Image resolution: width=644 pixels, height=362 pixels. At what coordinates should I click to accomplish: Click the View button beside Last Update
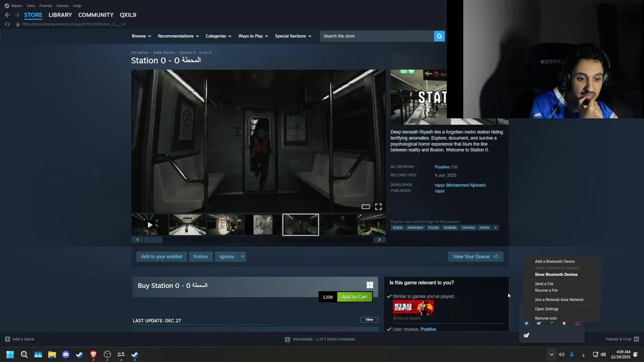(x=369, y=320)
